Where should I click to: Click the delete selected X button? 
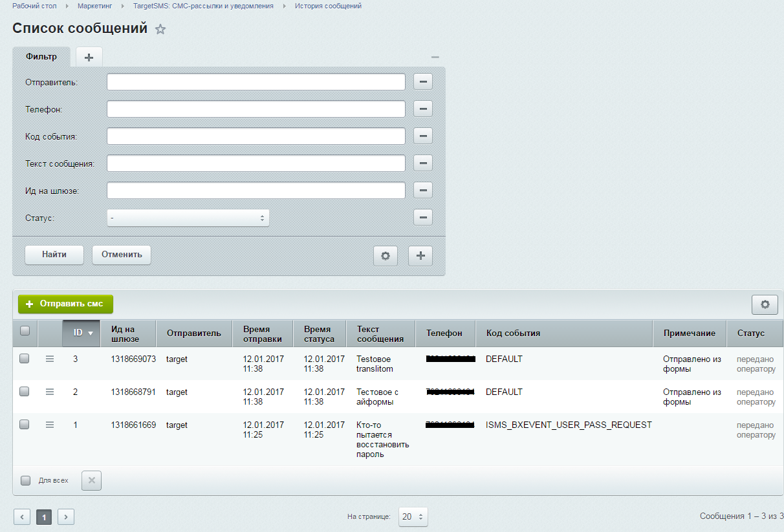pos(91,480)
